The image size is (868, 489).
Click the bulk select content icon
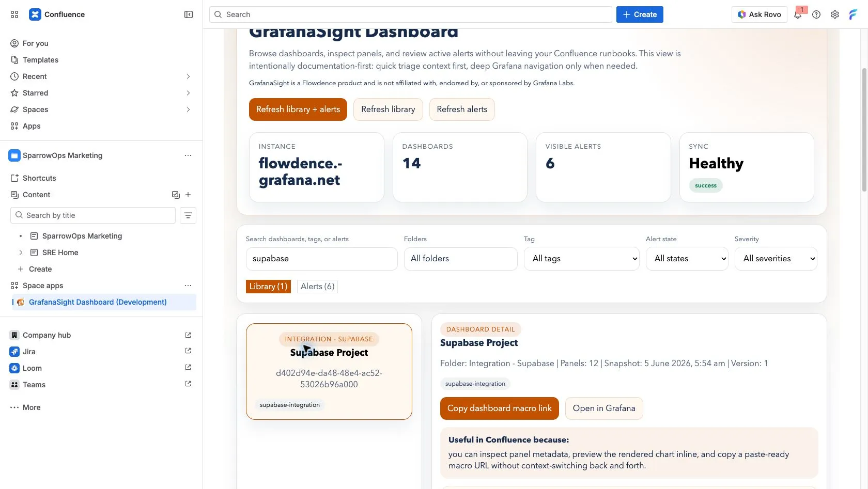(176, 195)
